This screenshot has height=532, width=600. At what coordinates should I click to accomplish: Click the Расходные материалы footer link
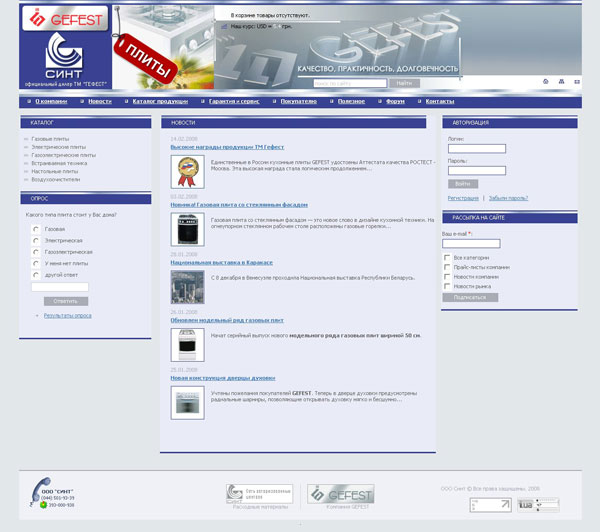[x=260, y=507]
